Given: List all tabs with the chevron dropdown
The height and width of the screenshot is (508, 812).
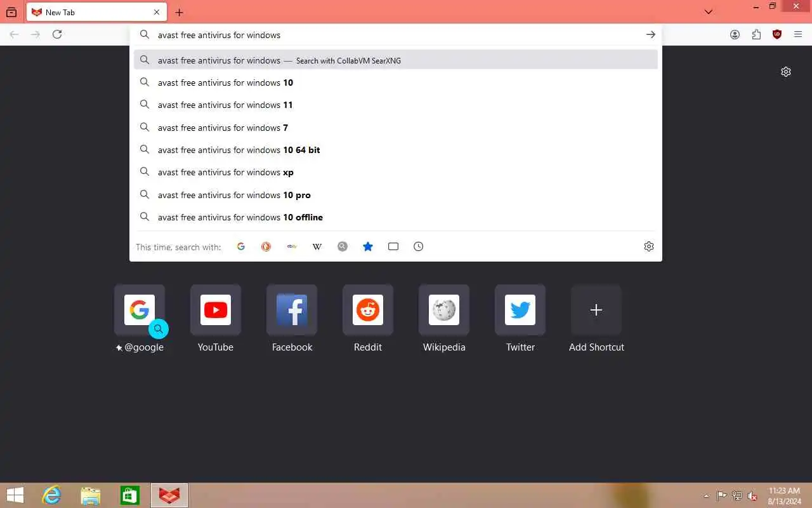Looking at the screenshot, I should tap(709, 12).
